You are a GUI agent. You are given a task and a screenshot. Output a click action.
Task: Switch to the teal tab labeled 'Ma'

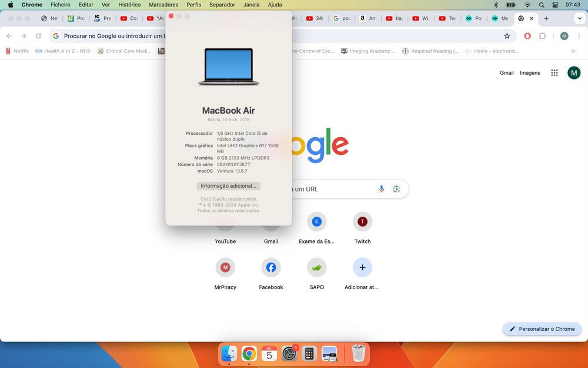500,18
